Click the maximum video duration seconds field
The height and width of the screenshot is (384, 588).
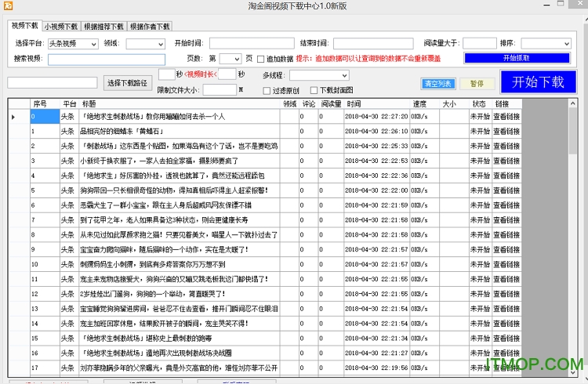[x=227, y=74]
